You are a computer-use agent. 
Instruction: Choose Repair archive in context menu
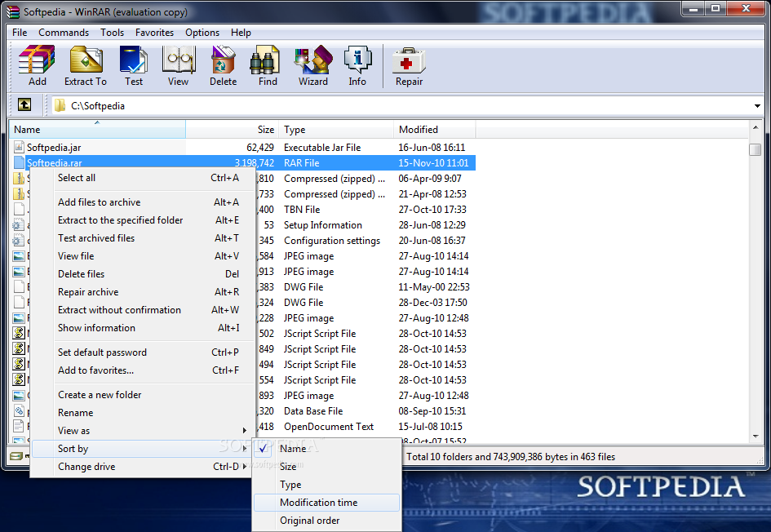click(x=143, y=292)
